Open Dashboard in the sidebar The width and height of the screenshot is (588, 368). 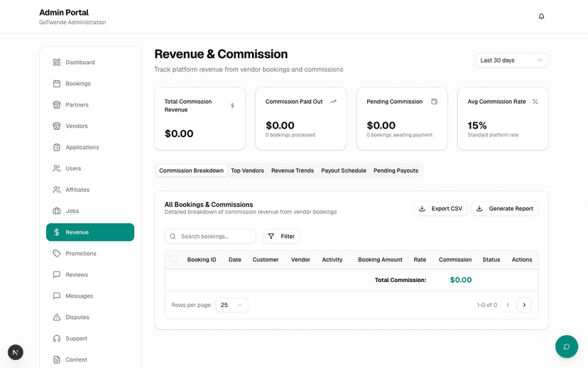90,63
